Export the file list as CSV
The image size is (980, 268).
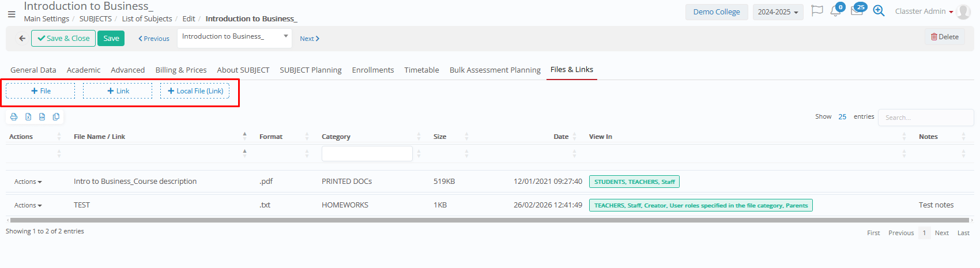click(x=42, y=117)
